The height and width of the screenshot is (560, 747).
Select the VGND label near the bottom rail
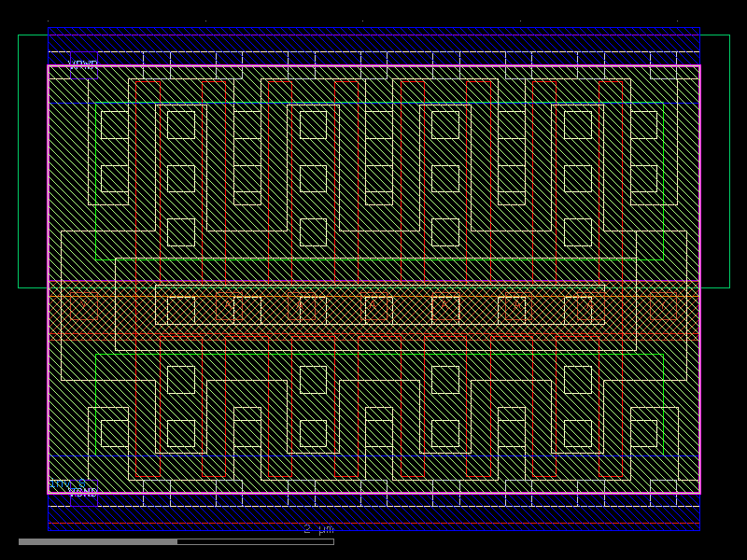[x=84, y=492]
